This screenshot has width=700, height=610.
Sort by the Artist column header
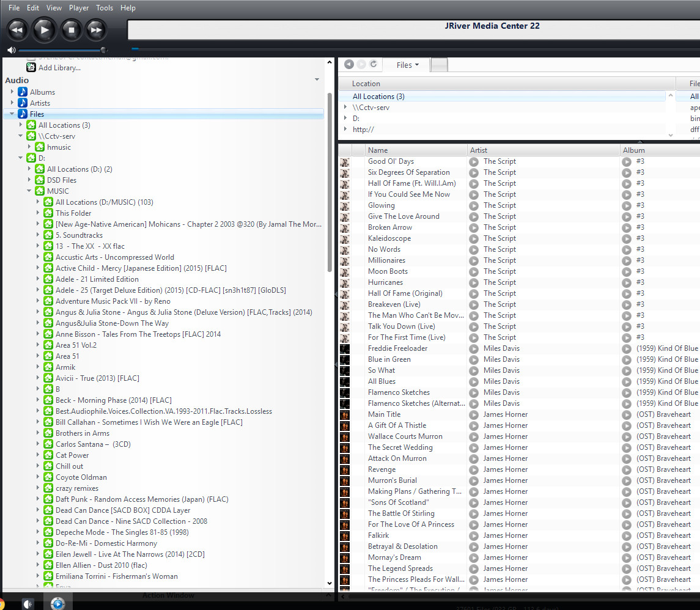[x=543, y=150]
